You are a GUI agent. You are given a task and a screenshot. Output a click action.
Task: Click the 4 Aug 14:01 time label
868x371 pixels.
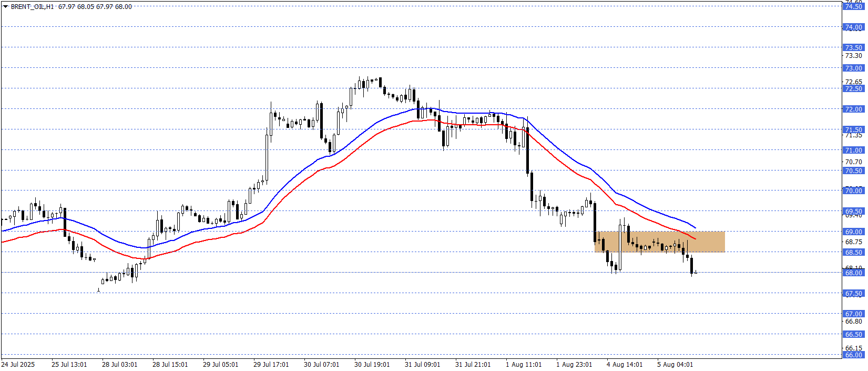(625, 364)
